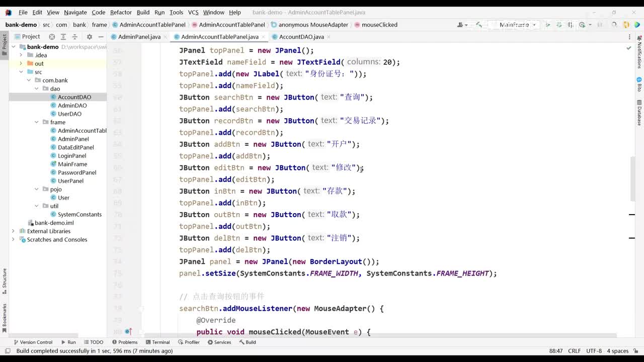Open Search Everywhere magnifier icon
This screenshot has width=644, height=362.
pos(614,25)
